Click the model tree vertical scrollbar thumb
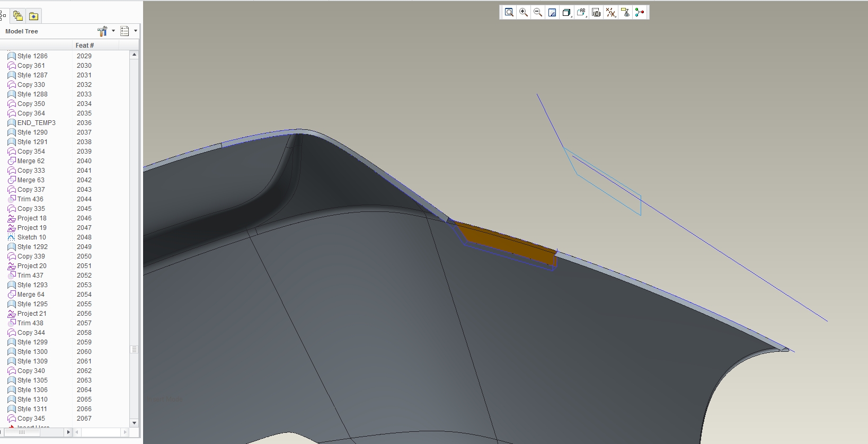The image size is (868, 444). click(134, 350)
